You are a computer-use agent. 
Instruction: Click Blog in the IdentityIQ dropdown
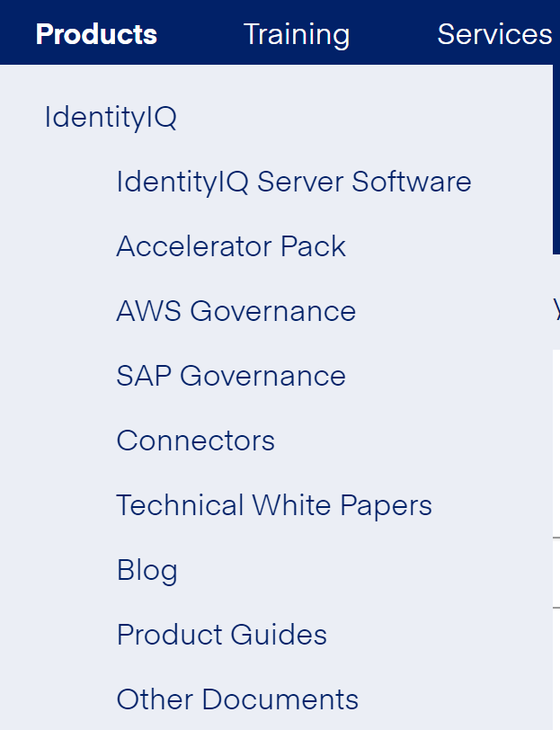[147, 569]
